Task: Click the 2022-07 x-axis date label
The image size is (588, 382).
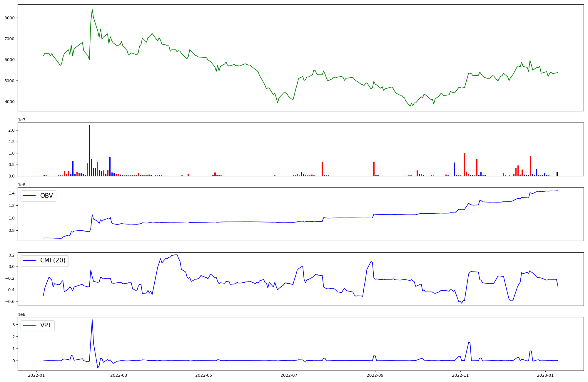Action: (x=289, y=375)
